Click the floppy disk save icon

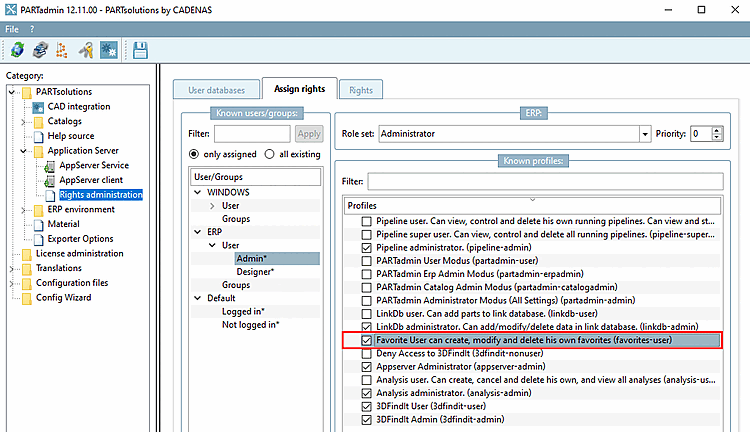(x=140, y=50)
